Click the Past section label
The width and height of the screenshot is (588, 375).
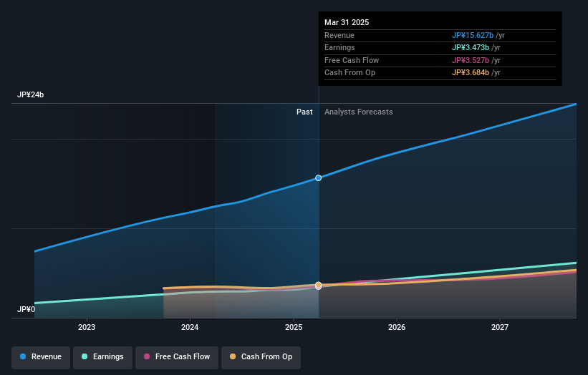pyautogui.click(x=304, y=112)
